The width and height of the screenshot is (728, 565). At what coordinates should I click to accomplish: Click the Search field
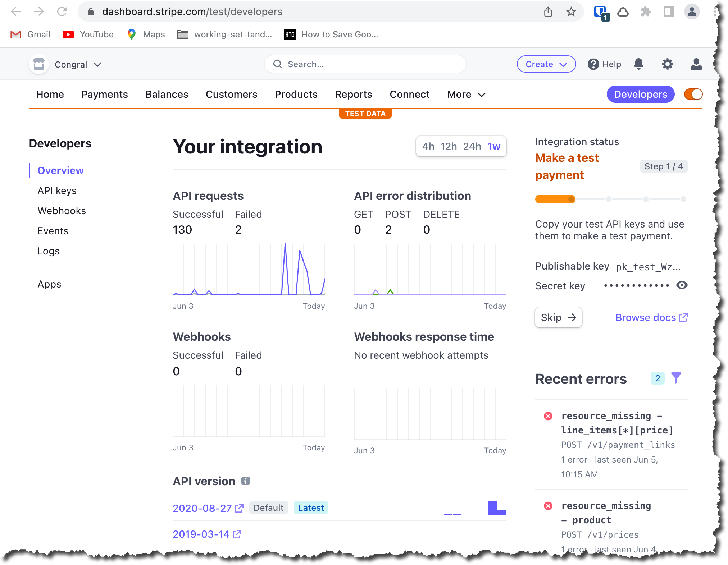365,64
